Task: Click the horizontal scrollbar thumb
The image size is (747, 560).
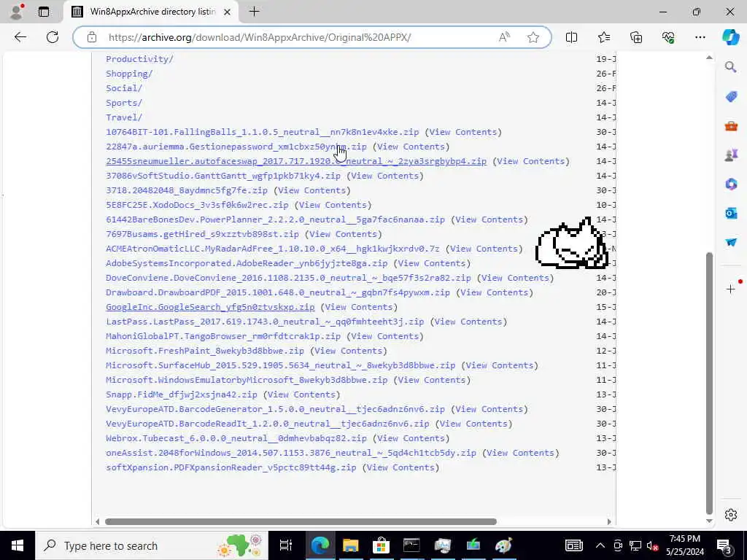Action: click(301, 522)
